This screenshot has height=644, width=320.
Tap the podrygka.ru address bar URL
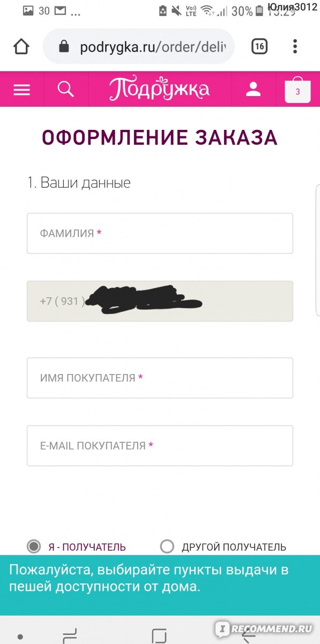(x=153, y=47)
